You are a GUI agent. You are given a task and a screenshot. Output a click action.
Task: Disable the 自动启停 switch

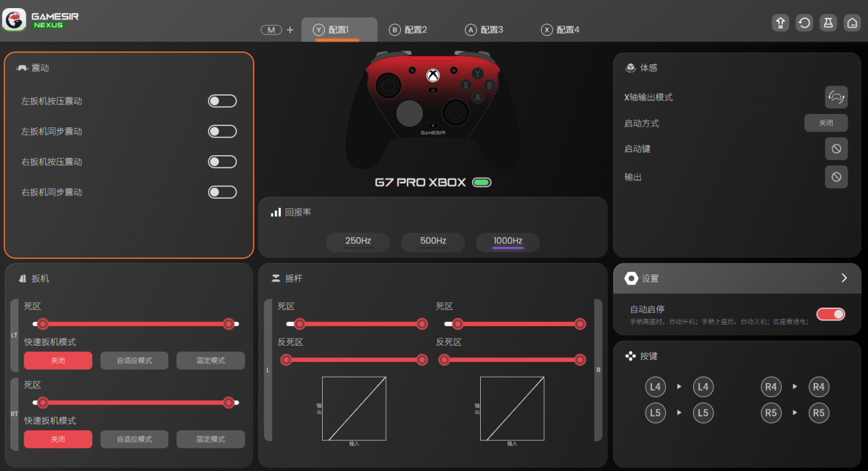(x=831, y=314)
